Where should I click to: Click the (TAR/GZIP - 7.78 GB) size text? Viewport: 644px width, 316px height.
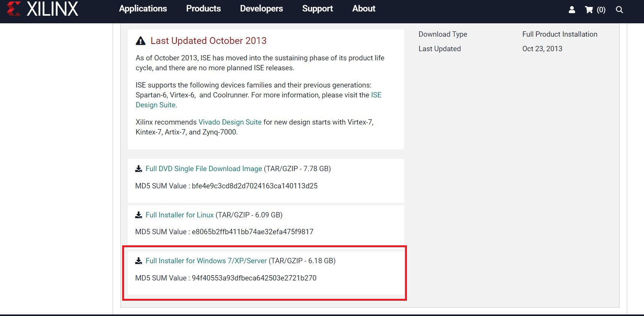(297, 169)
